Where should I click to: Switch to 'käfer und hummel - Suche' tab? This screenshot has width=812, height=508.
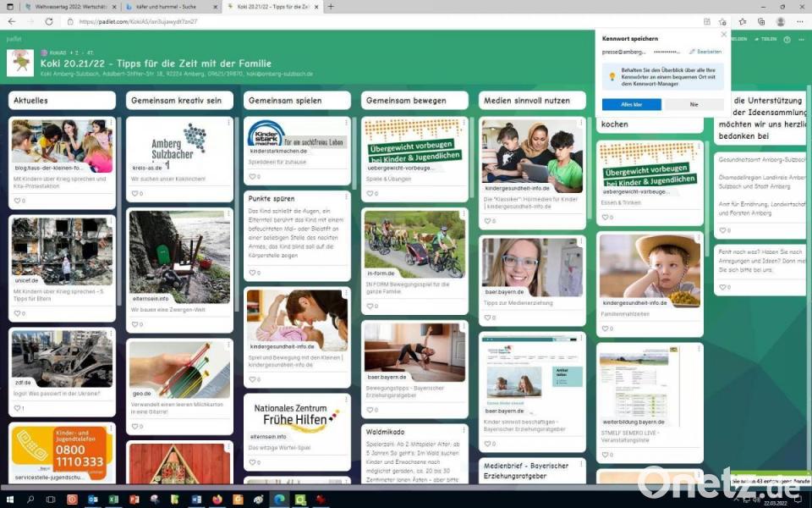(165, 7)
